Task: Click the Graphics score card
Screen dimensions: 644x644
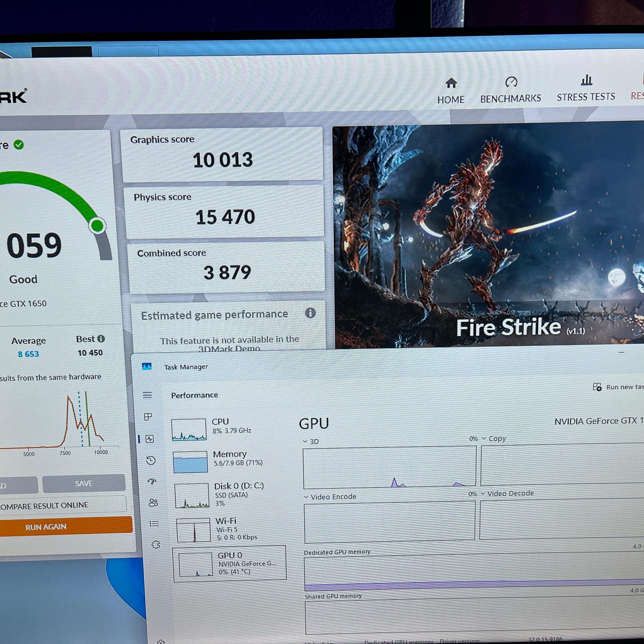Action: coord(222,154)
